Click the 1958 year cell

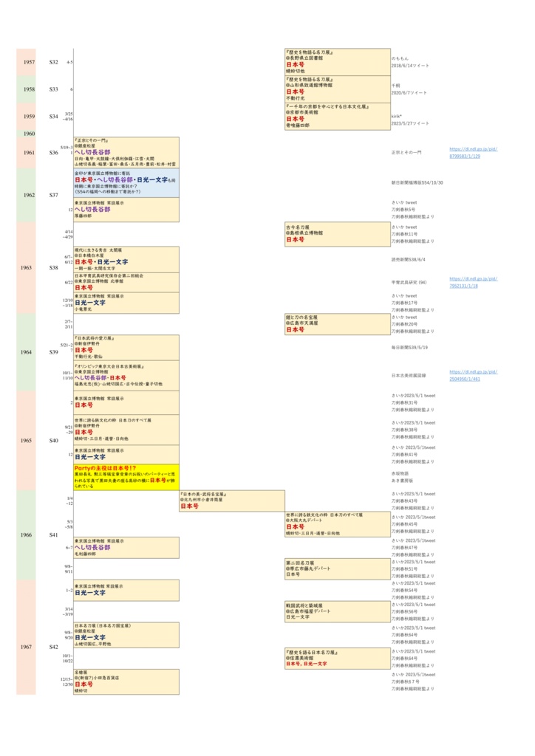coord(26,89)
